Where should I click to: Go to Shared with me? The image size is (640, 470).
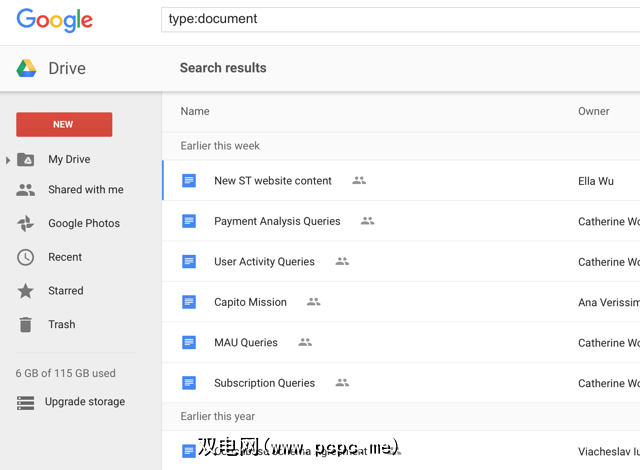click(x=86, y=190)
